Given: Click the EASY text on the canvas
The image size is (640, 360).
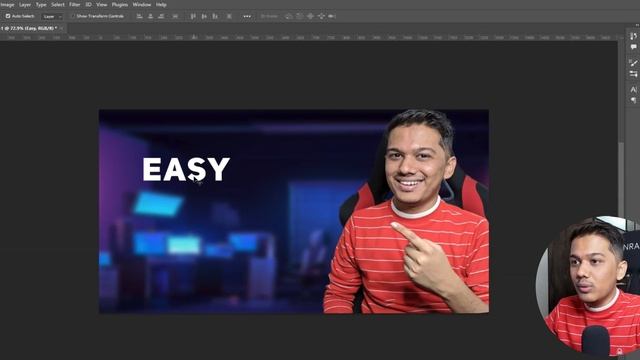Looking at the screenshot, I should click(186, 169).
